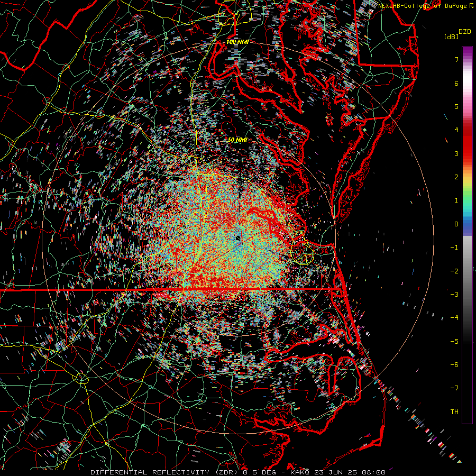
Task: Click the purple top of the color bar
Action: coord(467,50)
